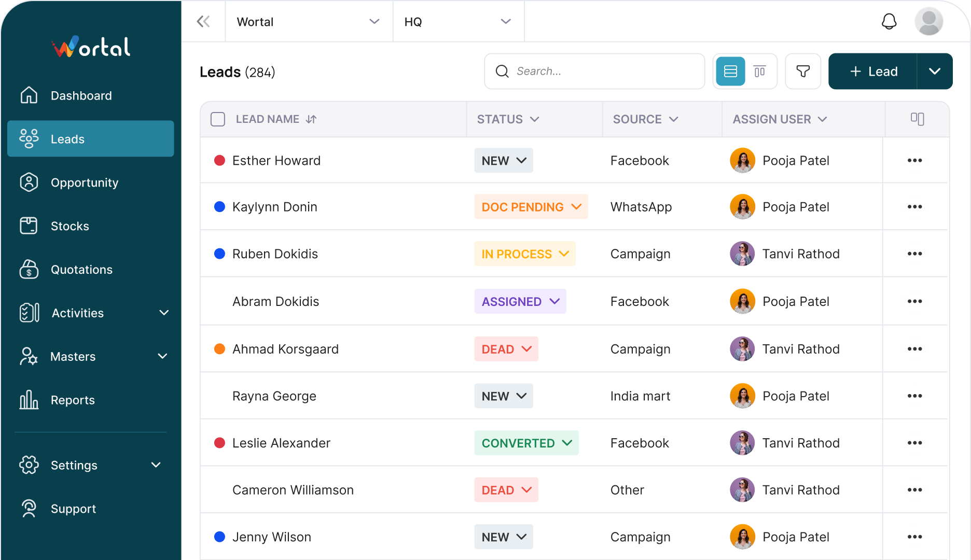This screenshot has width=971, height=560.
Task: Tick the select-all leads checkbox
Action: 218,119
